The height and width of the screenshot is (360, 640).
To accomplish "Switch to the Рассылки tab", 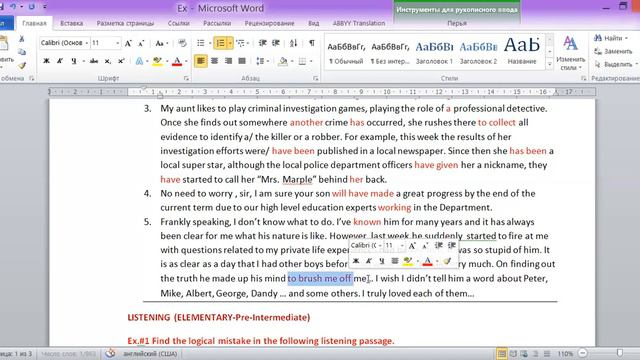I will 217,23.
